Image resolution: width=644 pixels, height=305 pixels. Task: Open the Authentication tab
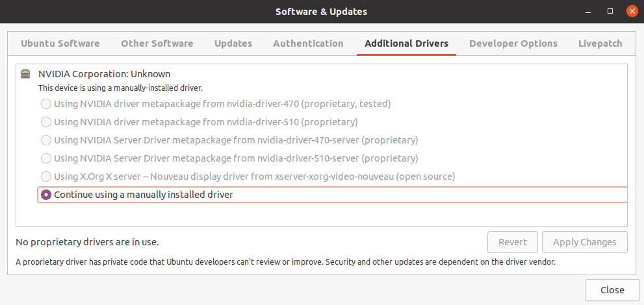click(308, 43)
